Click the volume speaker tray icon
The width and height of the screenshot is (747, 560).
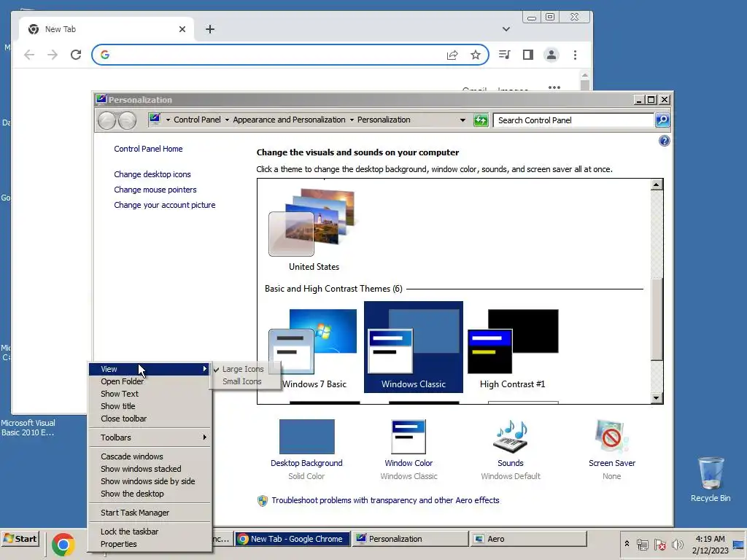tap(677, 544)
